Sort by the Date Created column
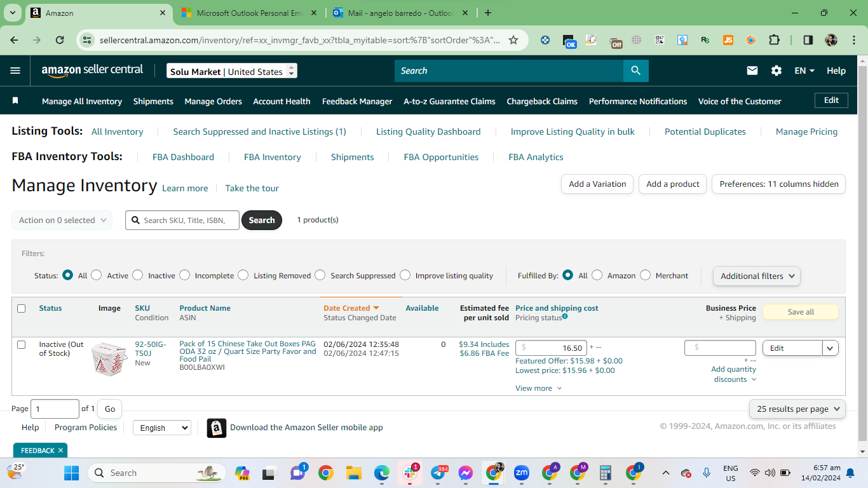The height and width of the screenshot is (488, 868). coord(351,308)
